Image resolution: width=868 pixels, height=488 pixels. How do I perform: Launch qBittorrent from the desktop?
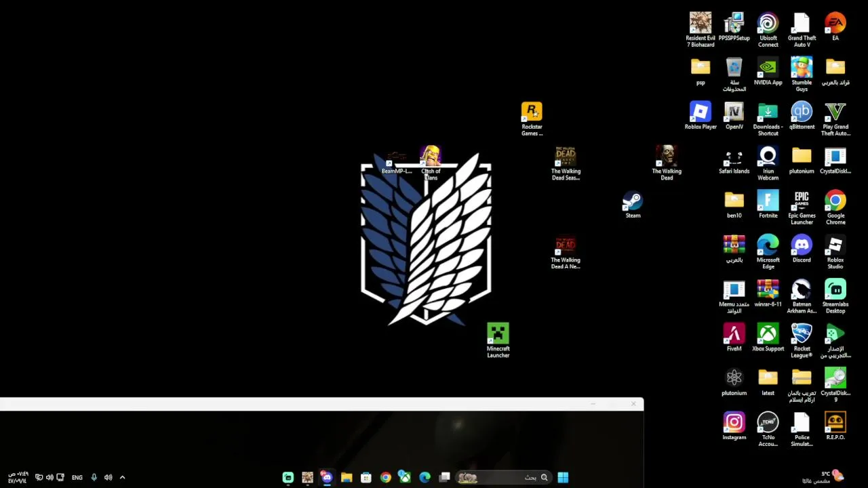click(802, 116)
